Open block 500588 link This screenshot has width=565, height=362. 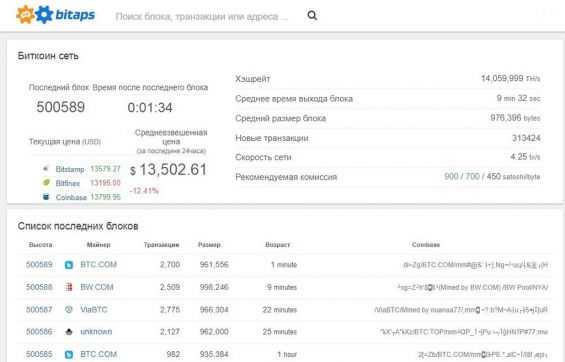tap(39, 287)
